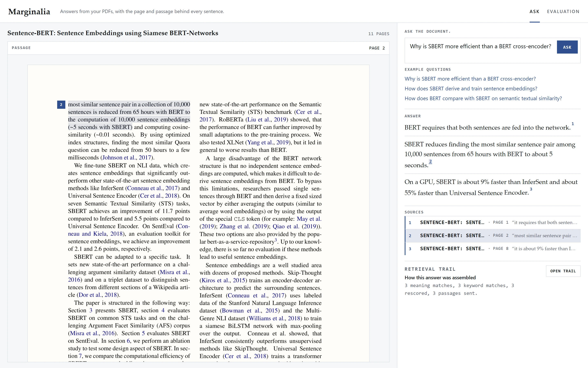This screenshot has width=588, height=368.
Task: Click the Sentence-BERT document title
Action: 113,33
